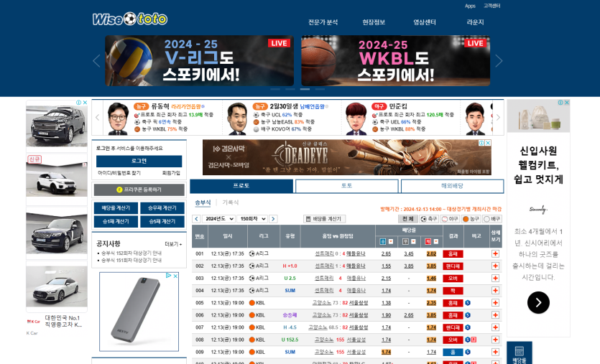The height and width of the screenshot is (364, 600).
Task: Go to next round with right arrow
Action: pyautogui.click(x=273, y=219)
